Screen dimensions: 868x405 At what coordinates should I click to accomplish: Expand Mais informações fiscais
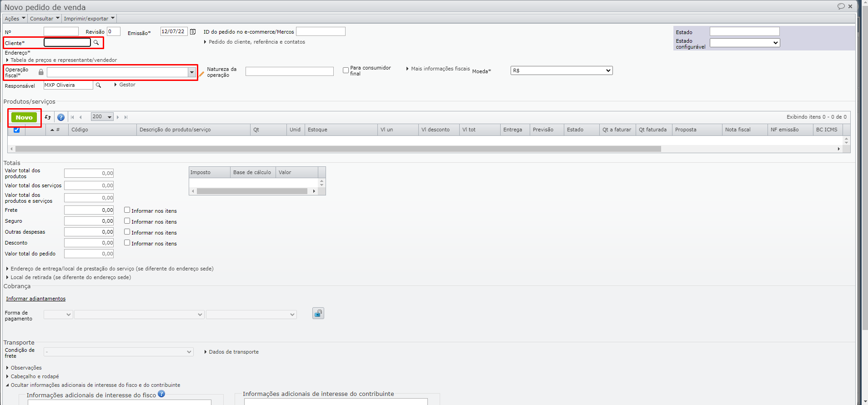[x=438, y=69]
